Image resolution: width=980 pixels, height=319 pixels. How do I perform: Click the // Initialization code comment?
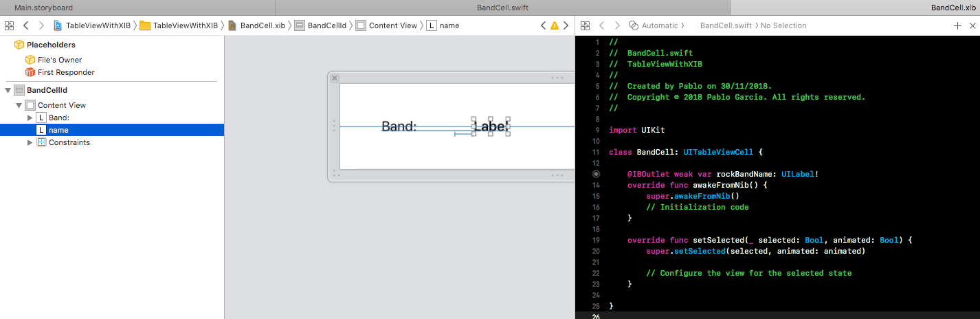click(698, 207)
